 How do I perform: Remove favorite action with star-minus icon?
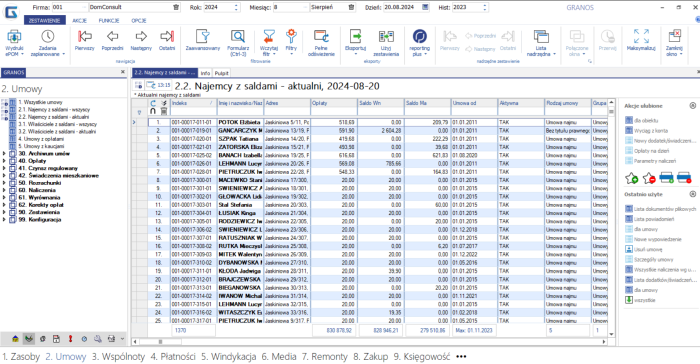(x=649, y=179)
